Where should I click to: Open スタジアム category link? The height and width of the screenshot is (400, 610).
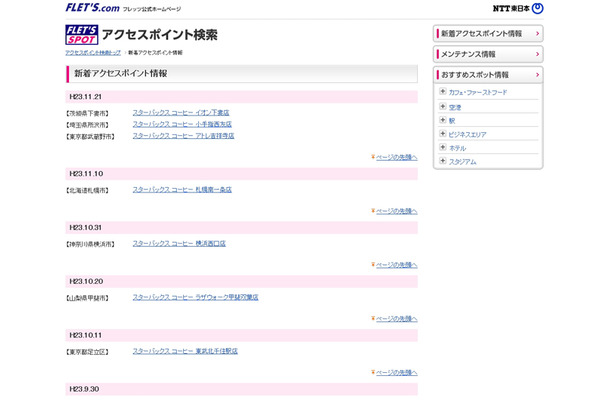(462, 162)
